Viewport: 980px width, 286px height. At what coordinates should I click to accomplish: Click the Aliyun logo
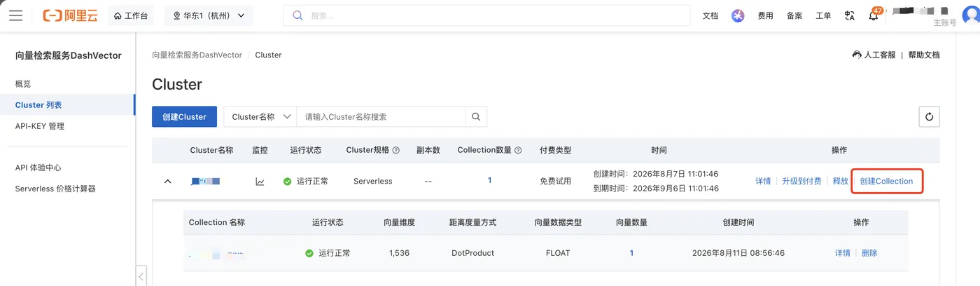(x=70, y=15)
